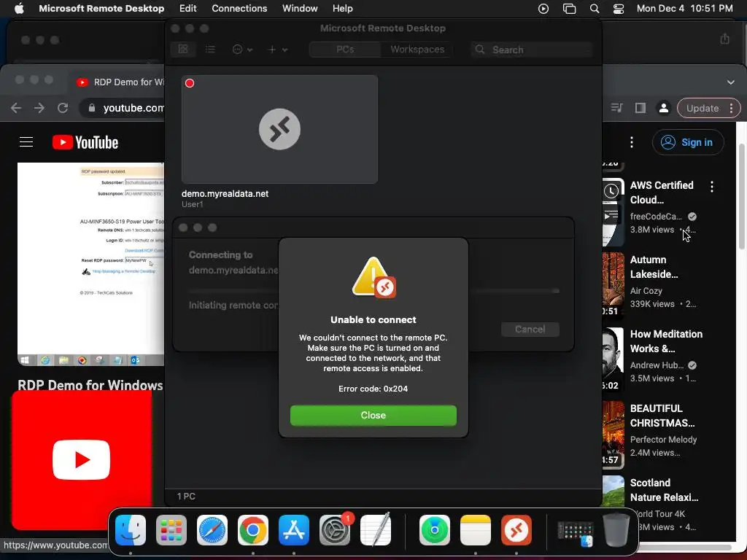Open Microsoft Remote Desktop from the Dock
747x560 pixels.
click(x=516, y=530)
